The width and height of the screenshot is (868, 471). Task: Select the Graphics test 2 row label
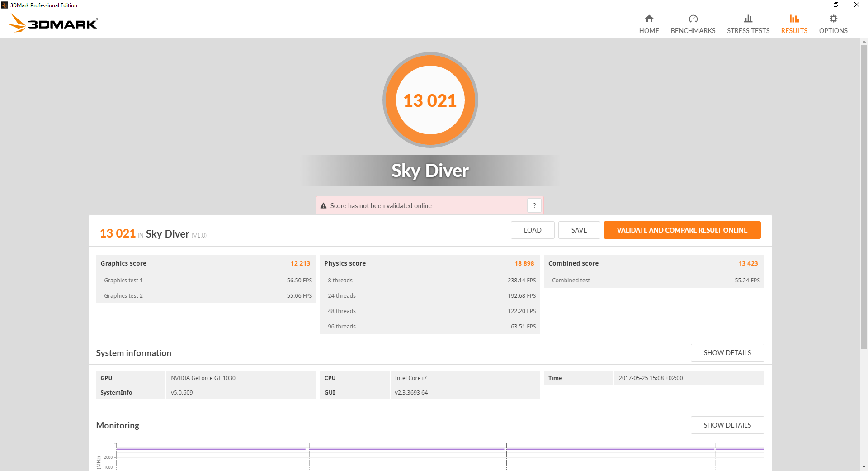(123, 296)
